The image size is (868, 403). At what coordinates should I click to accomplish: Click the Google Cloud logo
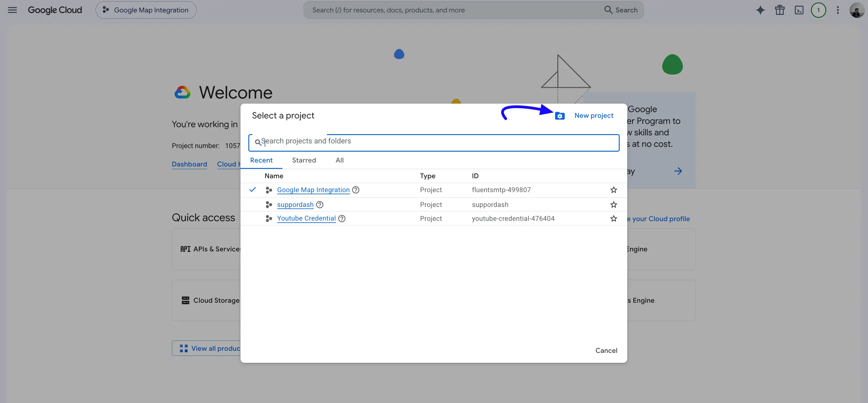pyautogui.click(x=55, y=10)
